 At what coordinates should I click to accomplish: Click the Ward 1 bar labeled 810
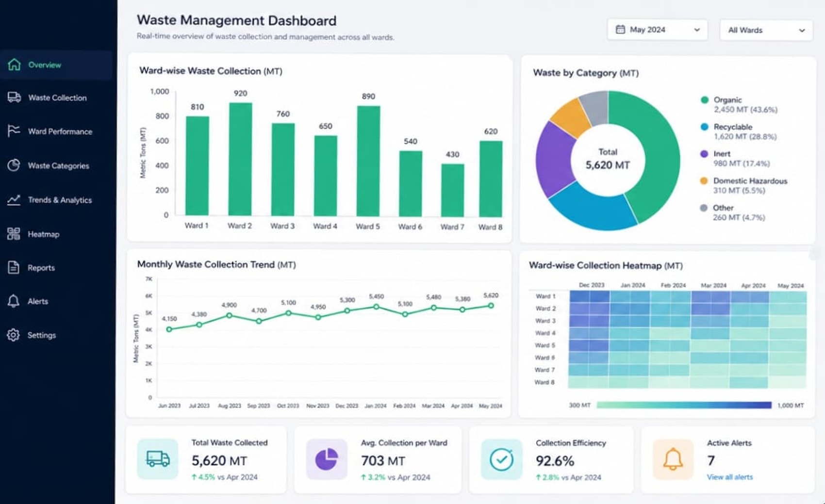[198, 166]
